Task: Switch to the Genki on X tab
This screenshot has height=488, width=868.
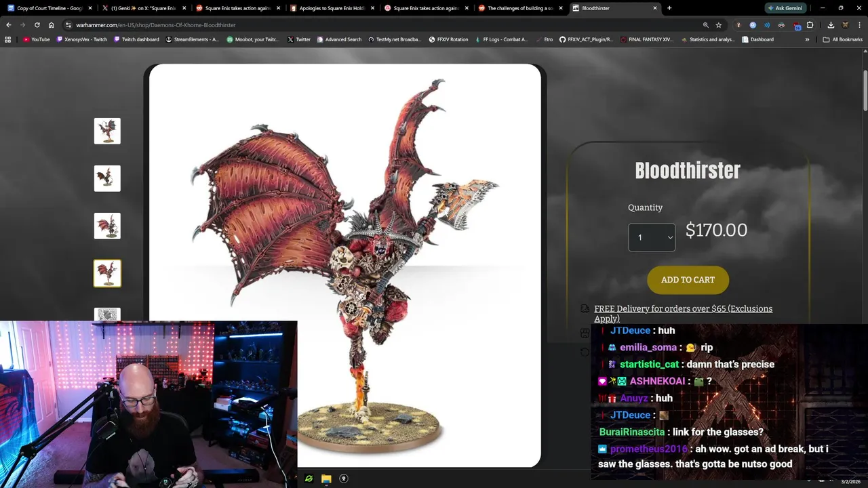Action: click(x=142, y=8)
